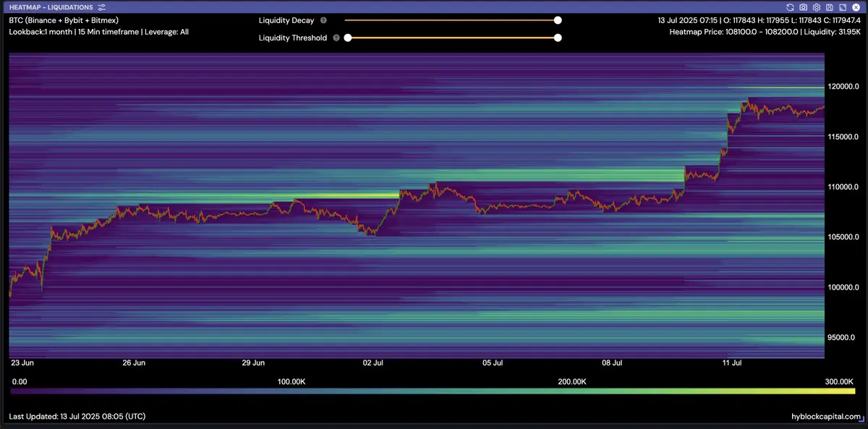Close the heatmap panel

[855, 7]
